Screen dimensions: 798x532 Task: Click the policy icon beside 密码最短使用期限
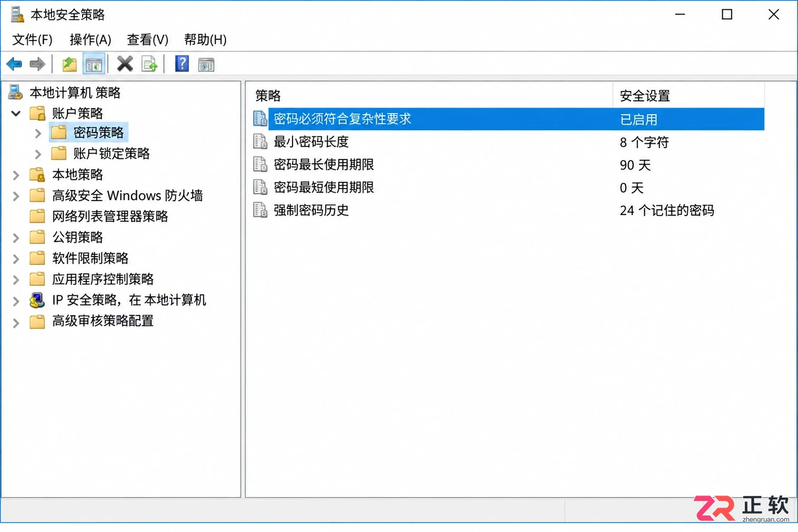click(x=260, y=187)
